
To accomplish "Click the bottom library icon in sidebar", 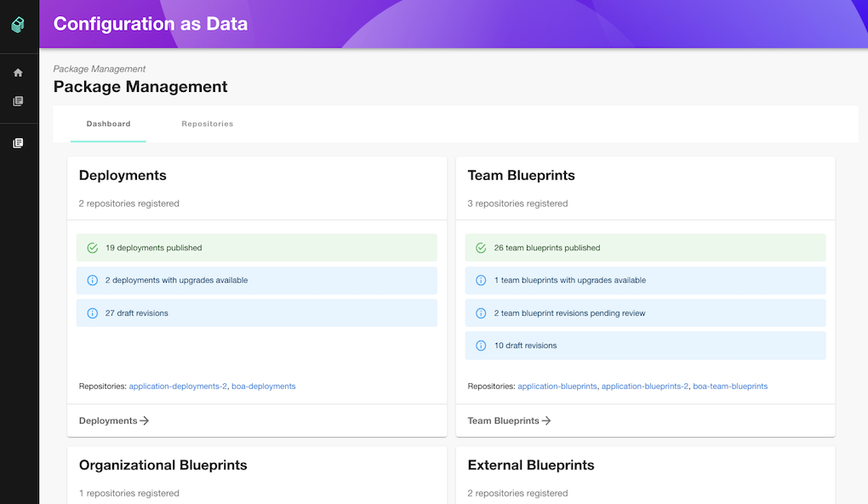I will [18, 143].
